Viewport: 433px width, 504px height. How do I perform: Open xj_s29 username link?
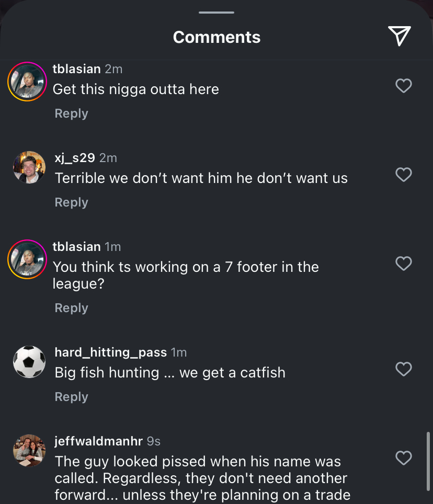(x=75, y=158)
